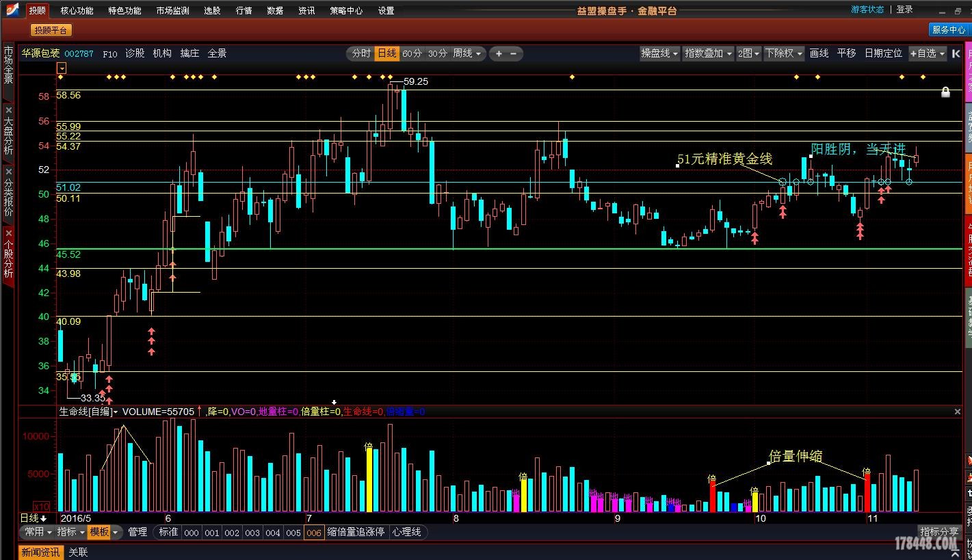Switch chart to 60分 period

coord(412,53)
